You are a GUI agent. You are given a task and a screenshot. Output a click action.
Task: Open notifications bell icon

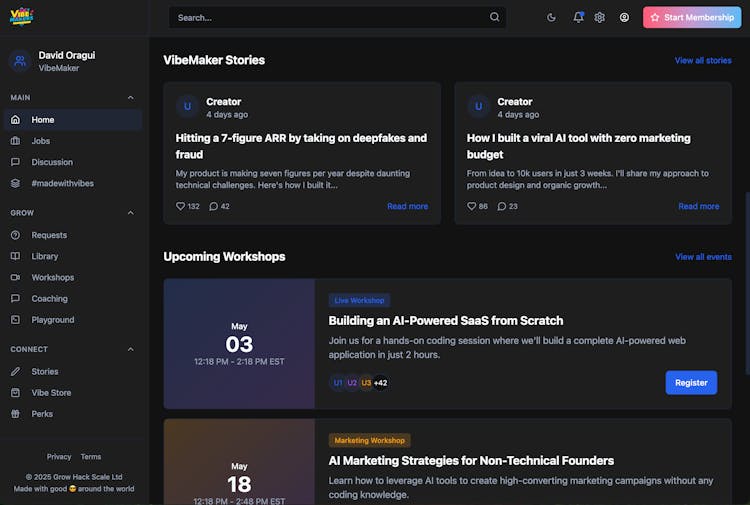(x=578, y=17)
